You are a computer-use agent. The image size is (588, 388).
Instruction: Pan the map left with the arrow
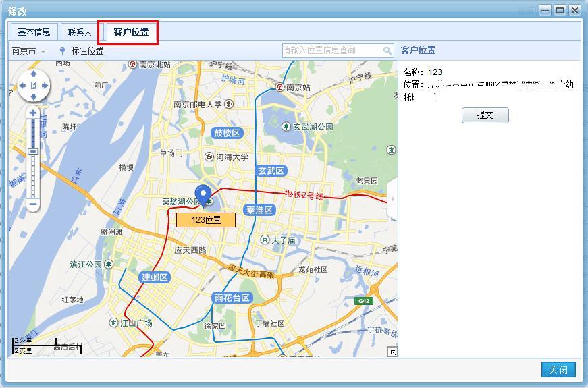22,86
